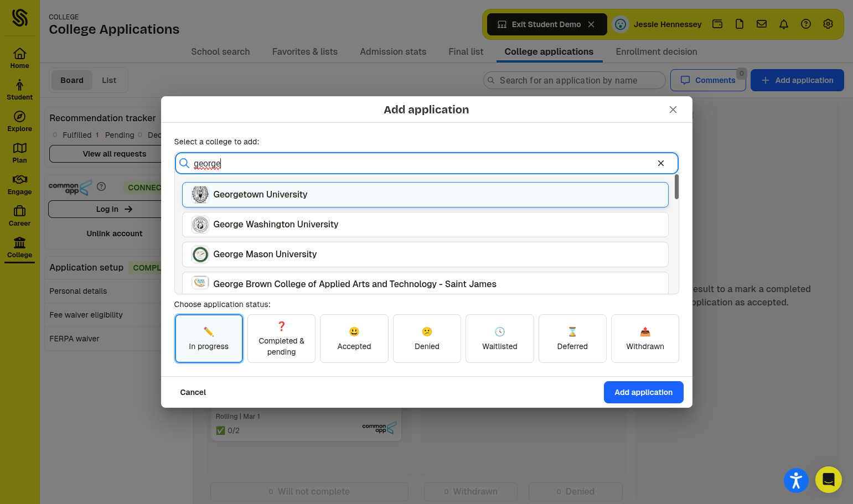853x504 pixels.
Task: Click the Scoir logo at top left
Action: point(19,18)
